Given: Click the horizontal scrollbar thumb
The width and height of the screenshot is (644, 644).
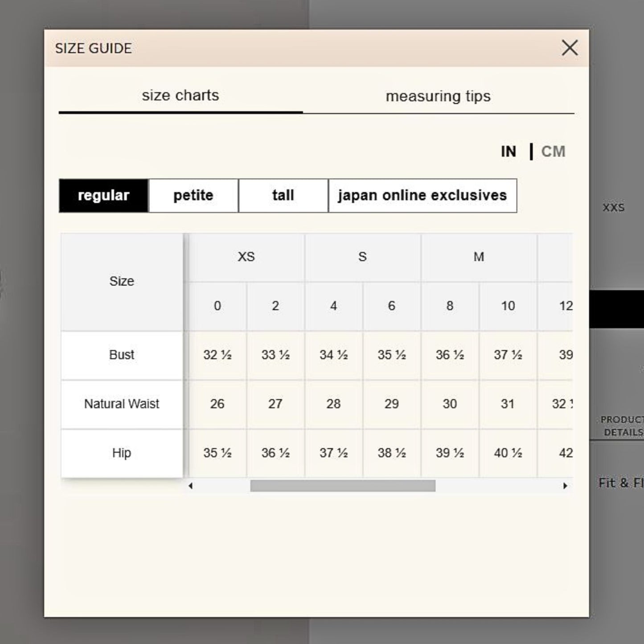Looking at the screenshot, I should [x=342, y=486].
